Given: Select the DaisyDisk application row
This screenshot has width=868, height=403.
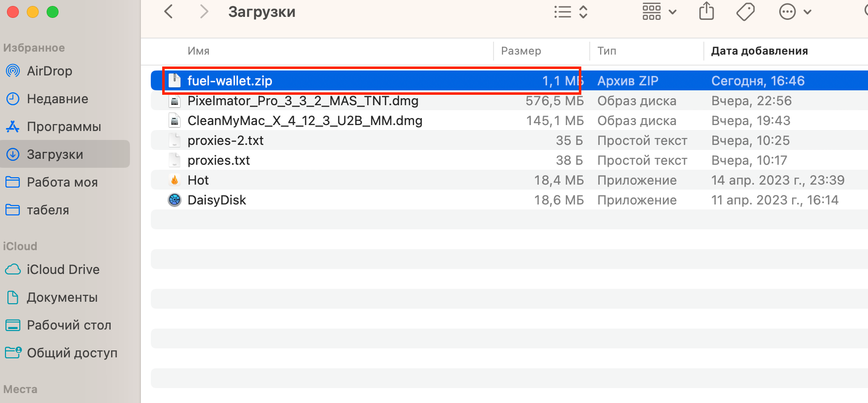Looking at the screenshot, I should (x=509, y=200).
